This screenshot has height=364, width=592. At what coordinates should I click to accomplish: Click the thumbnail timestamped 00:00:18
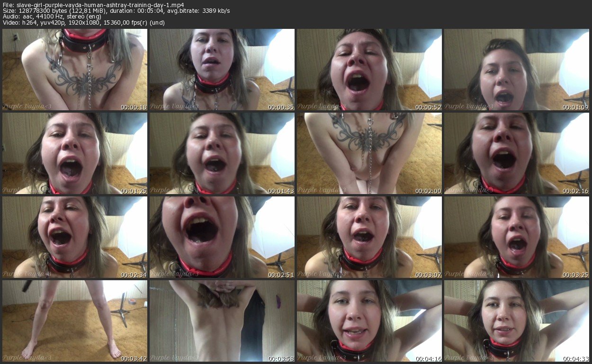click(75, 70)
